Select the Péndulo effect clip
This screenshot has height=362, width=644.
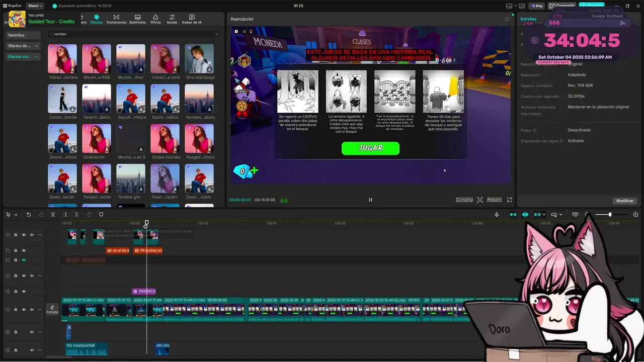pyautogui.click(x=144, y=291)
